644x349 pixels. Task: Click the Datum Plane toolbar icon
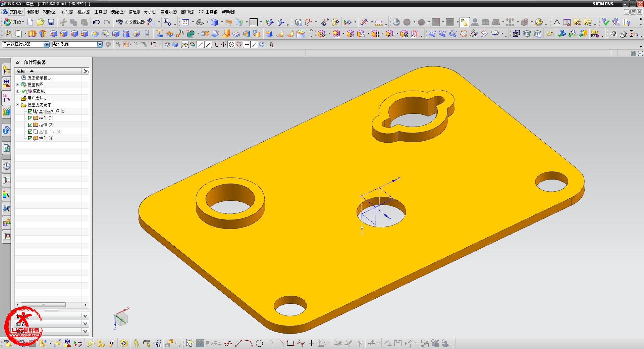[18, 34]
